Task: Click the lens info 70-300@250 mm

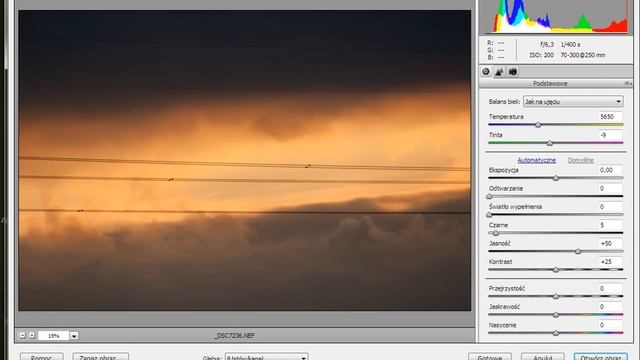Action: [x=583, y=55]
